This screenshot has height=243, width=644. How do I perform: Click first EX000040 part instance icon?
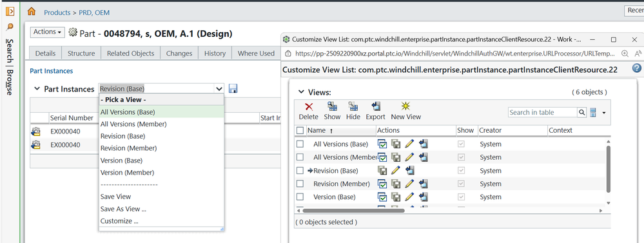(x=35, y=131)
